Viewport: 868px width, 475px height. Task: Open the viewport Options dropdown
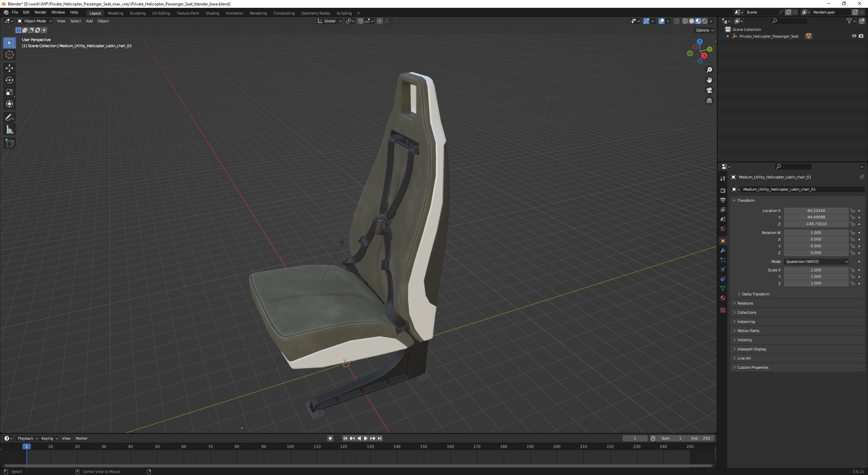pyautogui.click(x=705, y=30)
